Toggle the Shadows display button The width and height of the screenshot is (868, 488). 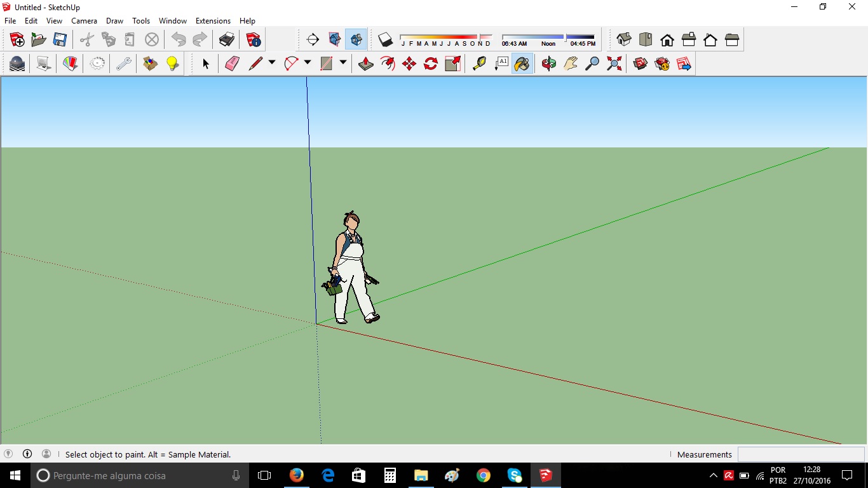386,39
